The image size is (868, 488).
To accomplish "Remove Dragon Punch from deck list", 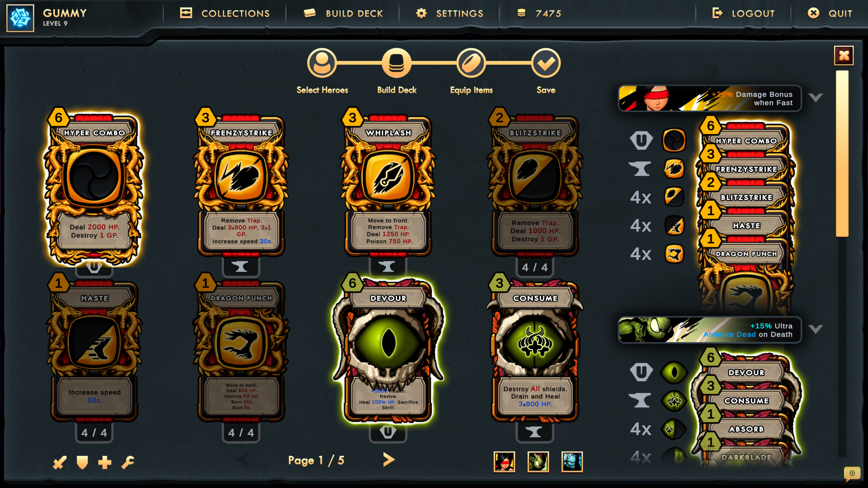I will click(746, 254).
